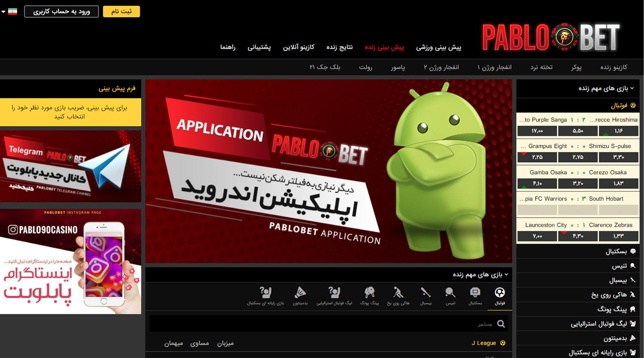Select draw odds ۴٫۳۰ for Launceston City match

(578, 236)
